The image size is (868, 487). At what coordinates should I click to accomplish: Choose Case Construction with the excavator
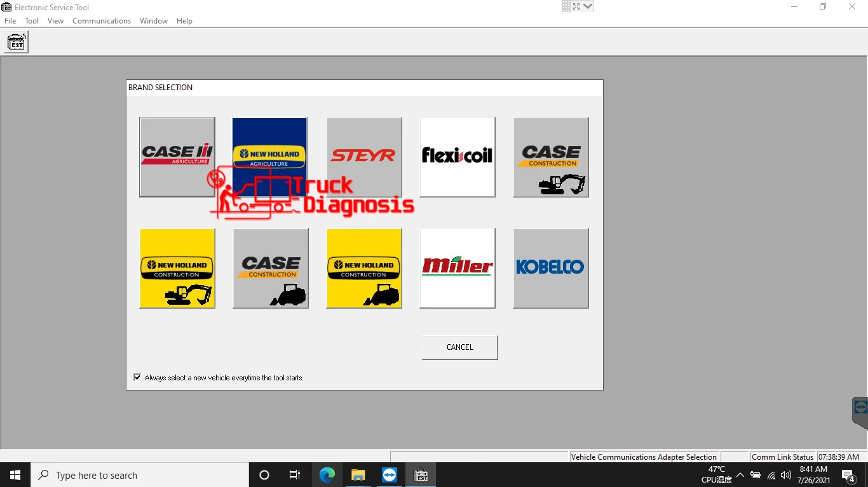[x=551, y=157]
